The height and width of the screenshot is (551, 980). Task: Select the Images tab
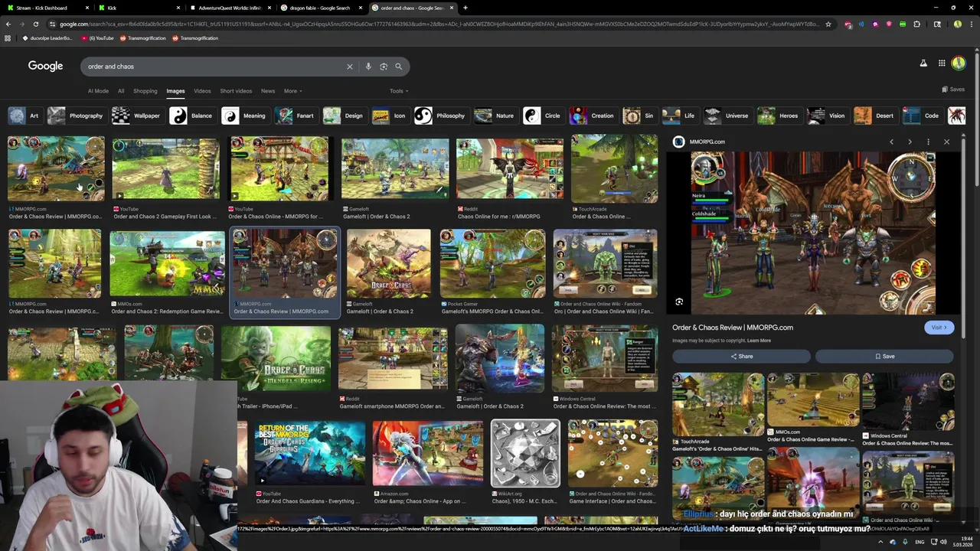[175, 91]
